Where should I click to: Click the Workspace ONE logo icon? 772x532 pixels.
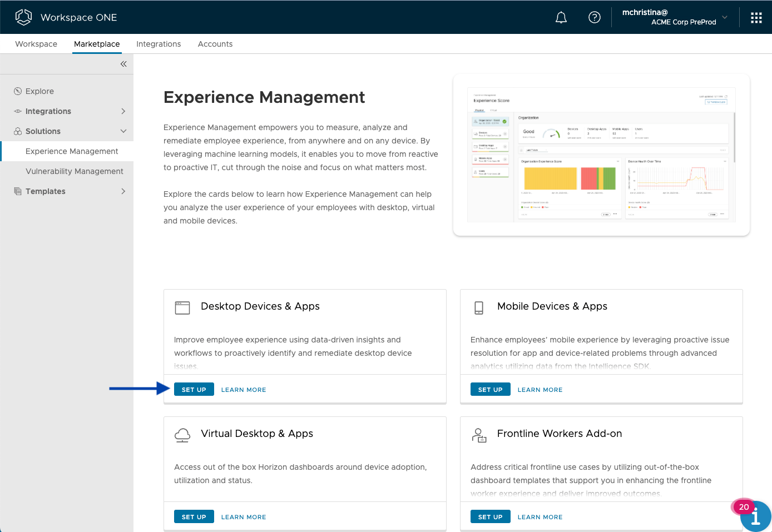23,17
